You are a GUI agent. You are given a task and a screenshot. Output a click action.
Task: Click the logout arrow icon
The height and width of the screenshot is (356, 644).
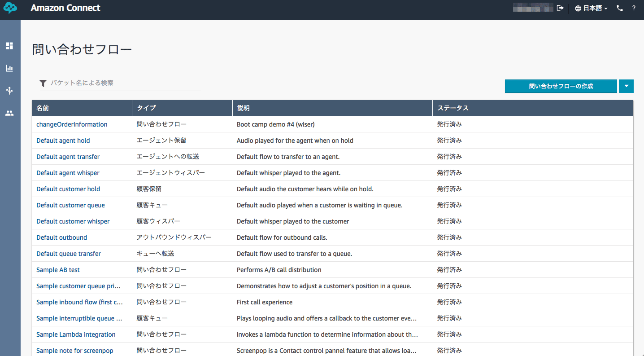tap(560, 8)
